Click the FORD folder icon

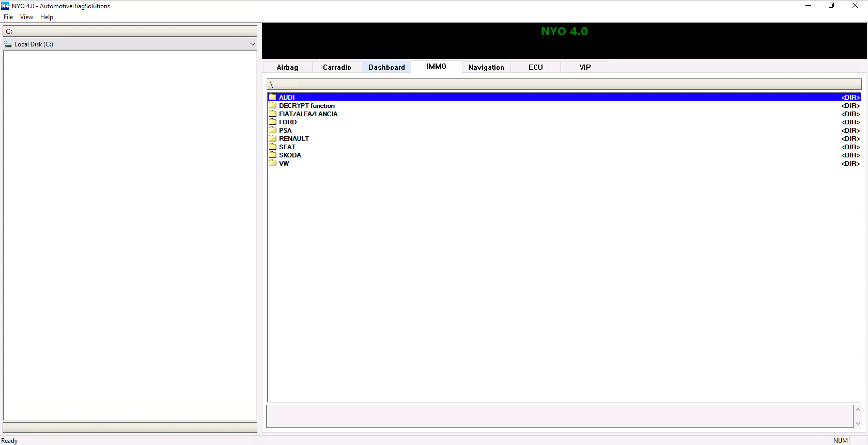tap(272, 122)
